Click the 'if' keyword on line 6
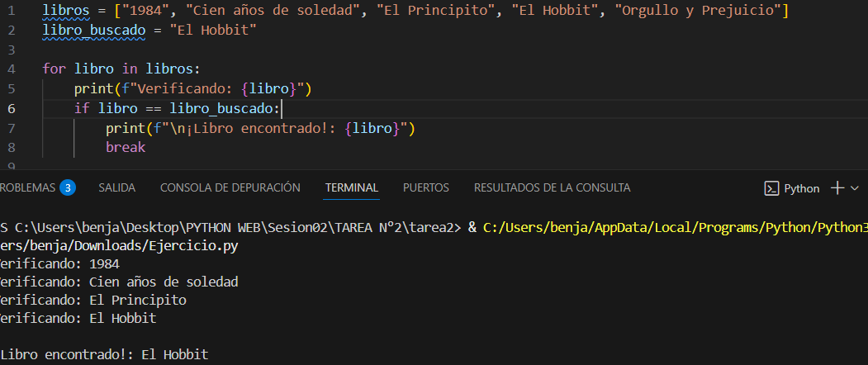 click(x=82, y=108)
